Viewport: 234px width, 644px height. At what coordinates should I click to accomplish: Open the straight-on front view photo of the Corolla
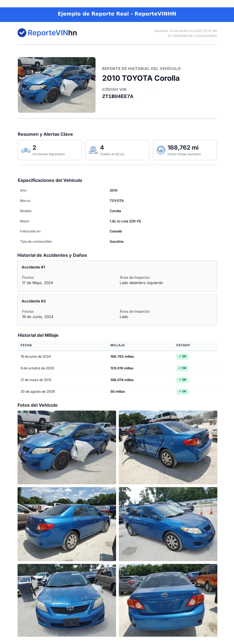click(x=67, y=600)
